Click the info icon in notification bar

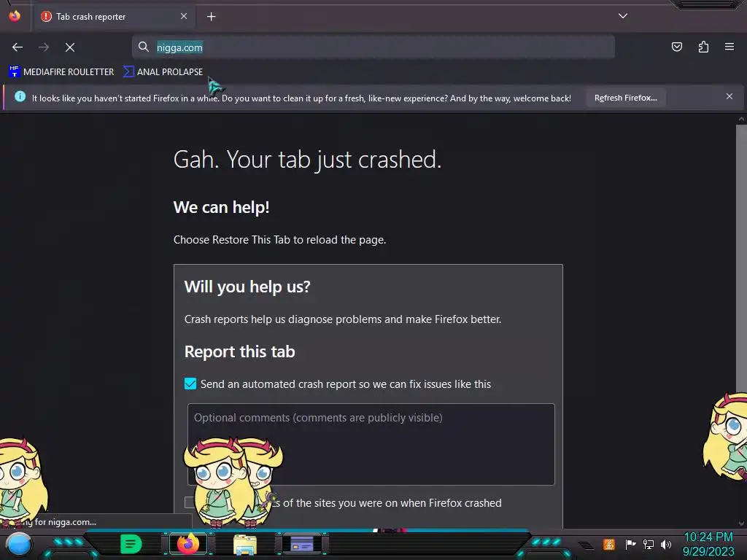(20, 97)
